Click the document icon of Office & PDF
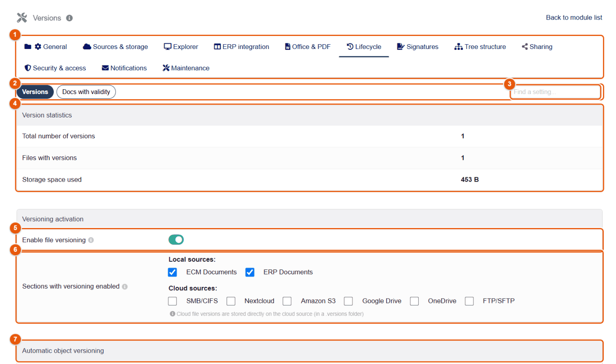 click(x=287, y=47)
